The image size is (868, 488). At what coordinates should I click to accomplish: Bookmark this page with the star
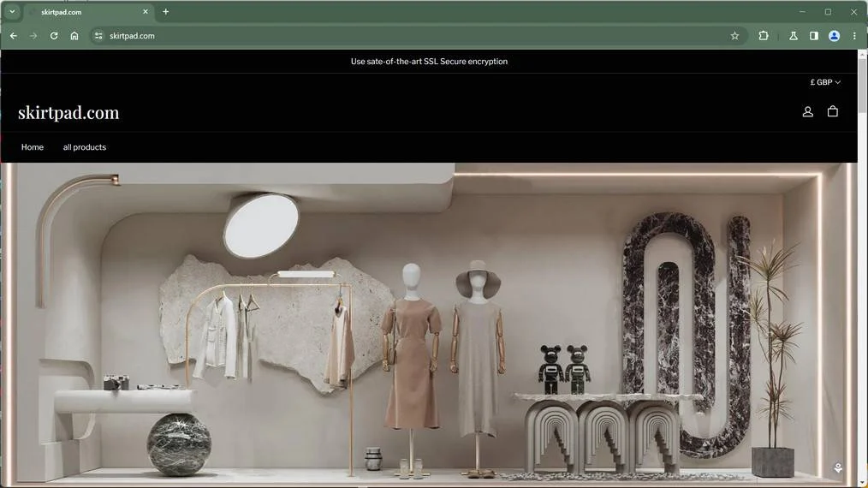pyautogui.click(x=734, y=36)
